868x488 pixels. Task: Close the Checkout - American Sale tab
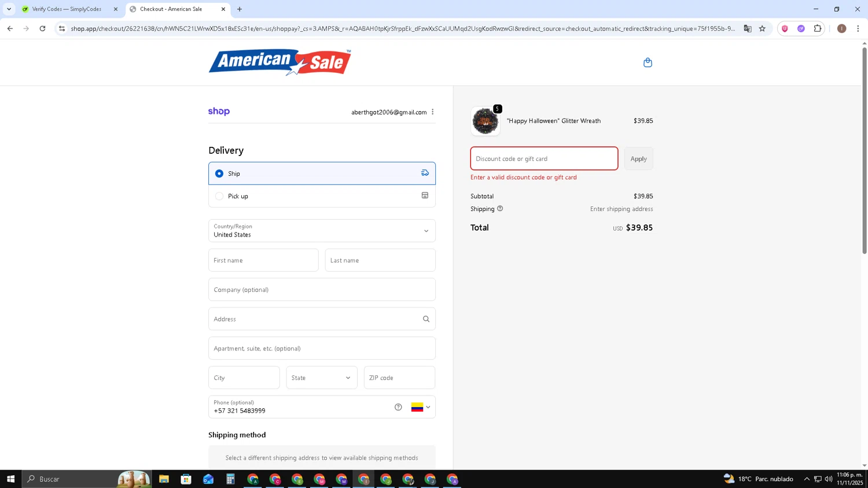pyautogui.click(x=223, y=9)
